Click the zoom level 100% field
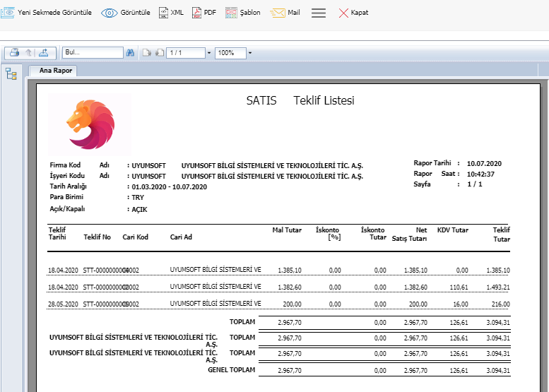This screenshot has height=392, width=549. pyautogui.click(x=230, y=53)
